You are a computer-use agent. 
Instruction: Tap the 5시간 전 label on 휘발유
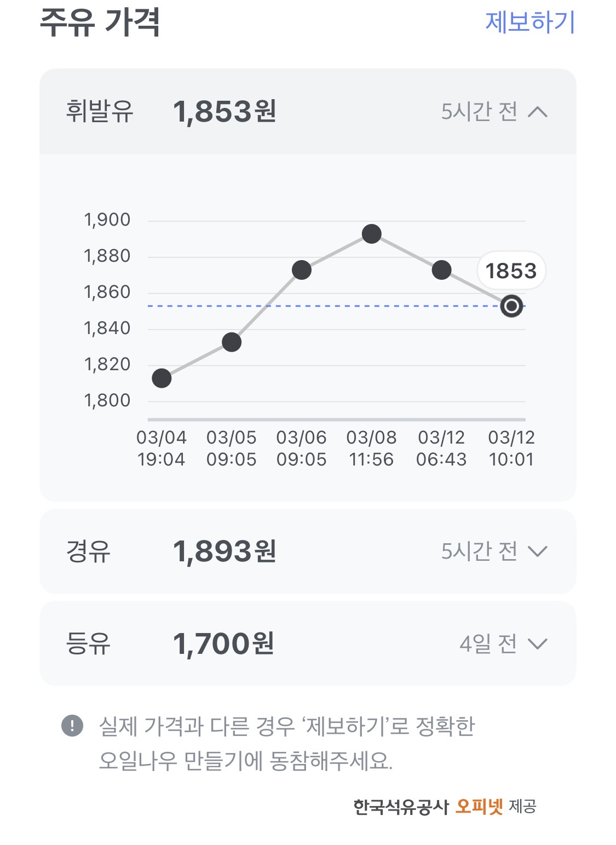pyautogui.click(x=479, y=112)
